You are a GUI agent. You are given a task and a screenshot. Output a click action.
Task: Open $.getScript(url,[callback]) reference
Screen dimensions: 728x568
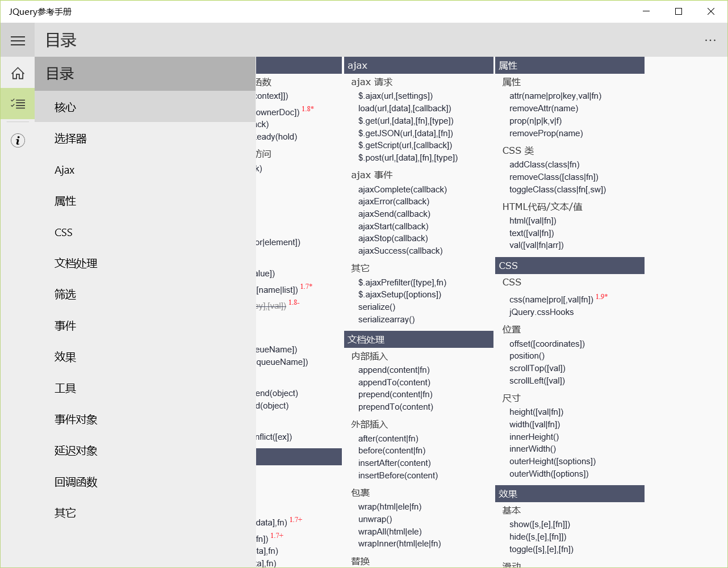(x=405, y=145)
